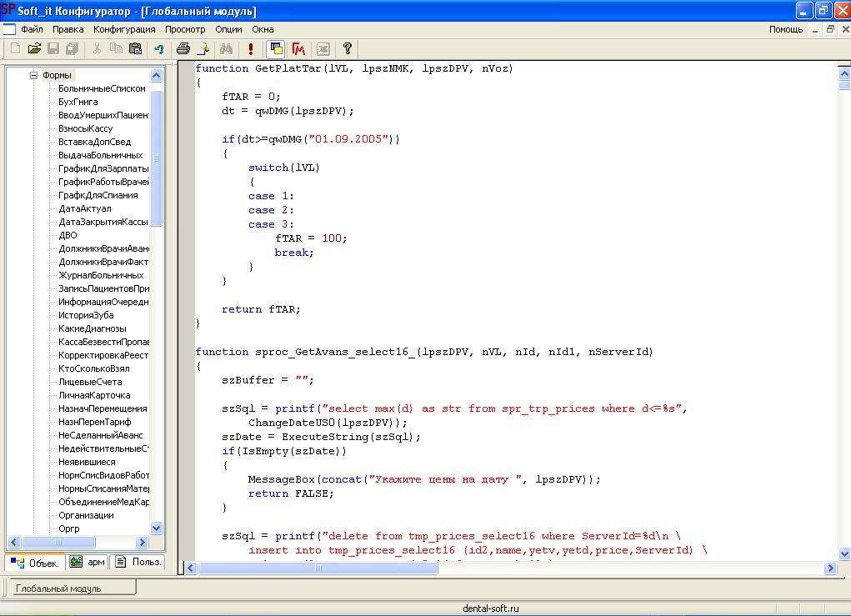Collapse the Формы tree node

click(34, 75)
